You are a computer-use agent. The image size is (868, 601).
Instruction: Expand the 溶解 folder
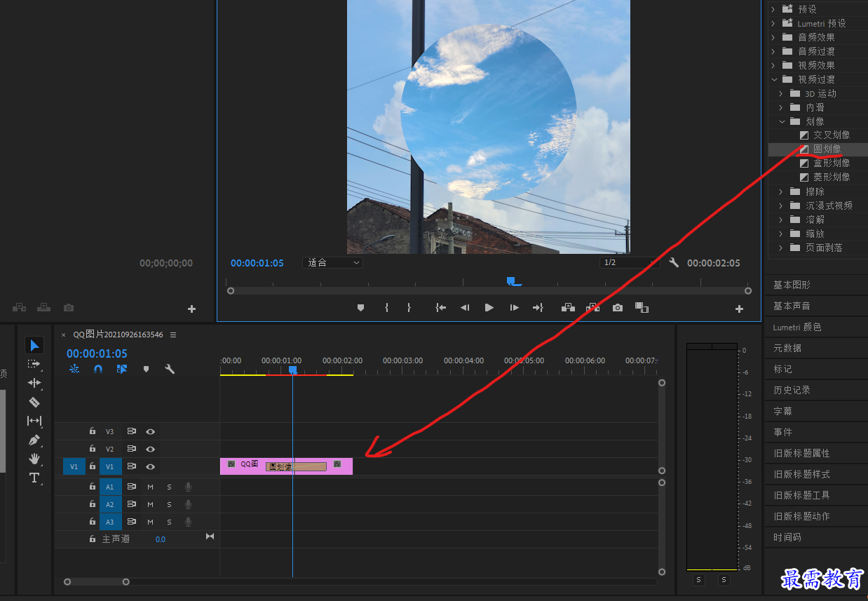pos(782,220)
